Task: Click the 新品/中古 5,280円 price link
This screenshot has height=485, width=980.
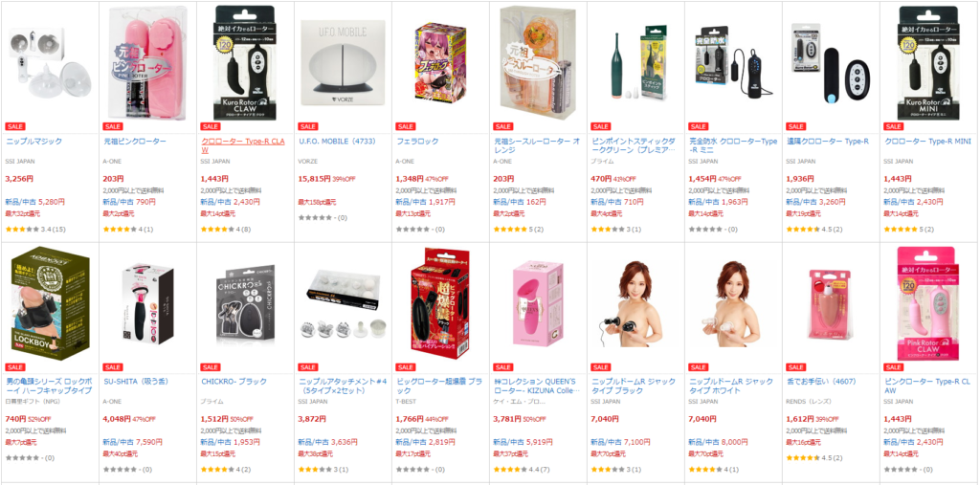Action: tap(35, 202)
